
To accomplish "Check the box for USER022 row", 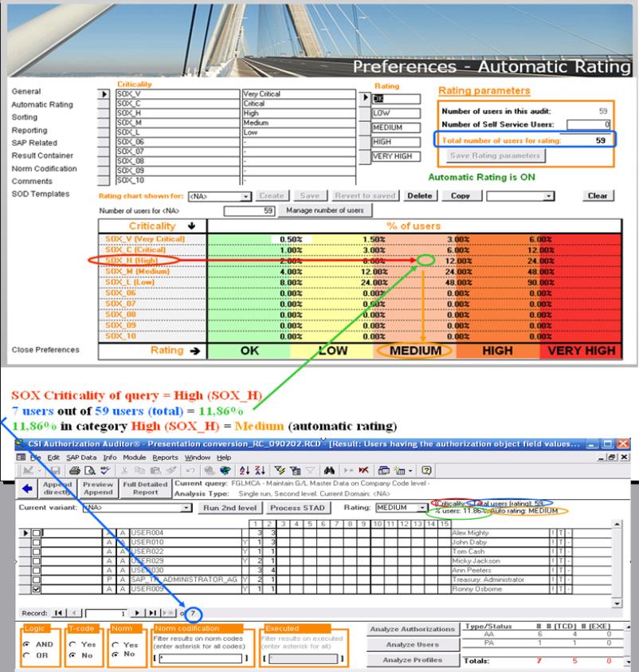I will pos(37,552).
